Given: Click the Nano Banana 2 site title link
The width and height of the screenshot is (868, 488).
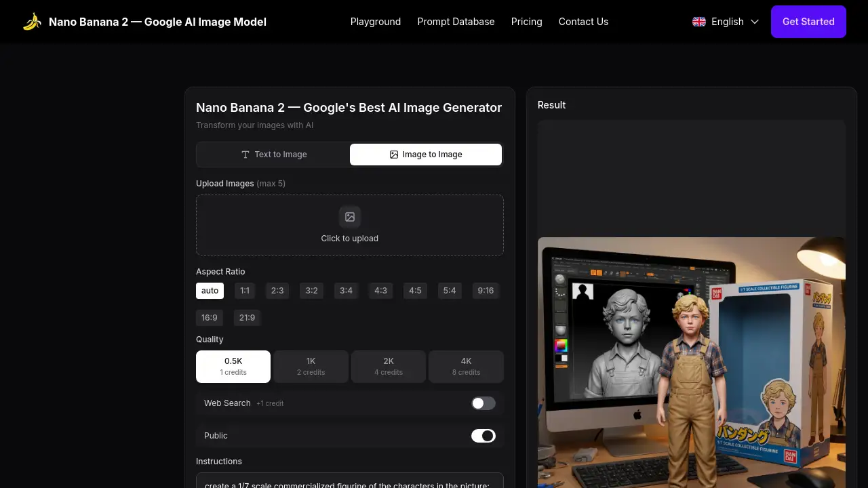Looking at the screenshot, I should (x=157, y=22).
